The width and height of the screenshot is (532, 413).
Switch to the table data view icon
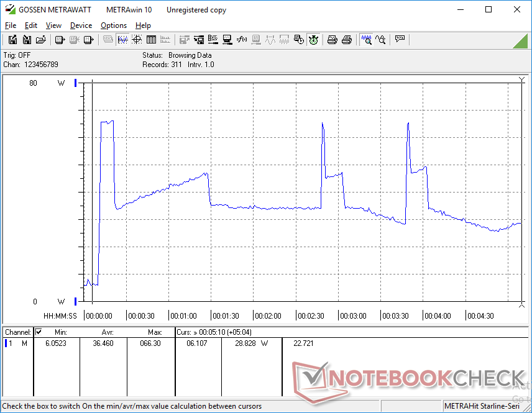click(151, 40)
